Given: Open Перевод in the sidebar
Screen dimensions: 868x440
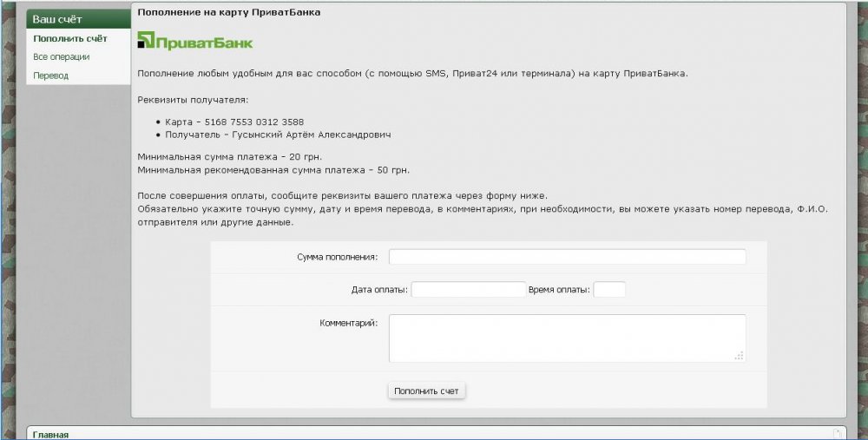Looking at the screenshot, I should (50, 76).
